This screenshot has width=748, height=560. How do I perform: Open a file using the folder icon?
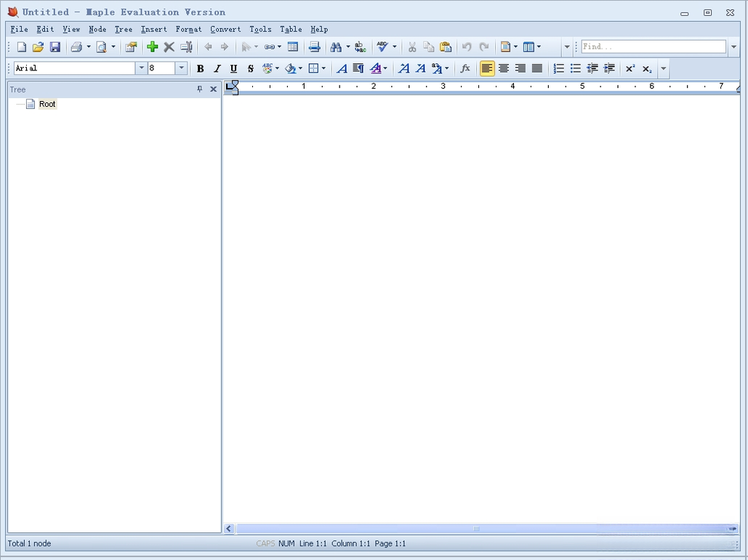38,46
